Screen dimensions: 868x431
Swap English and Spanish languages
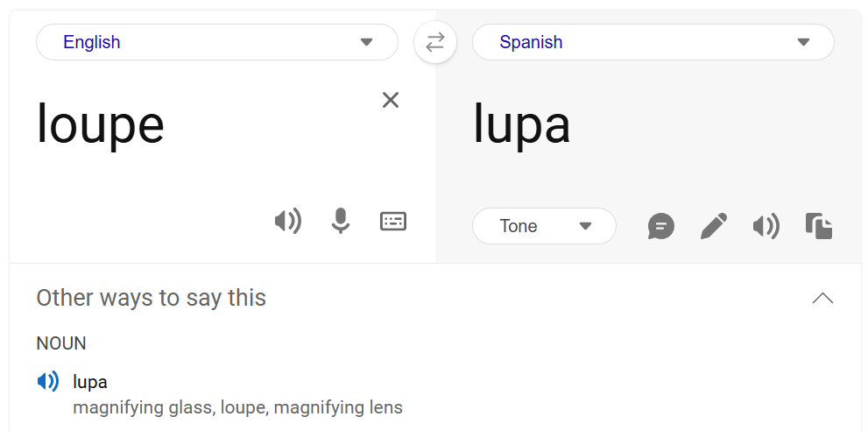[435, 42]
